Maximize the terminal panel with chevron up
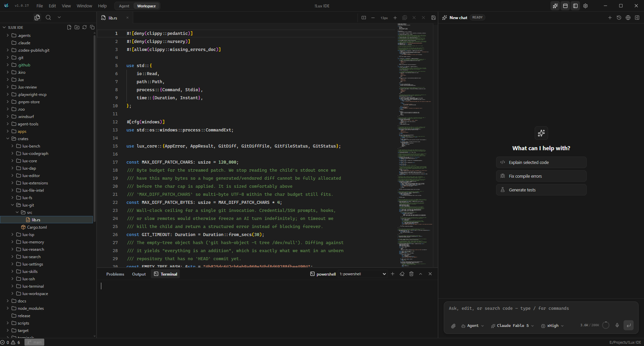 pos(421,274)
